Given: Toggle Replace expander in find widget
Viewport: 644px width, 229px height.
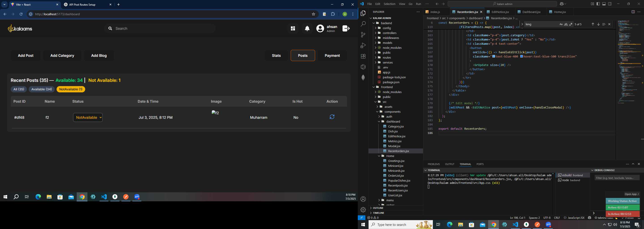Looking at the screenshot, I should 522,24.
